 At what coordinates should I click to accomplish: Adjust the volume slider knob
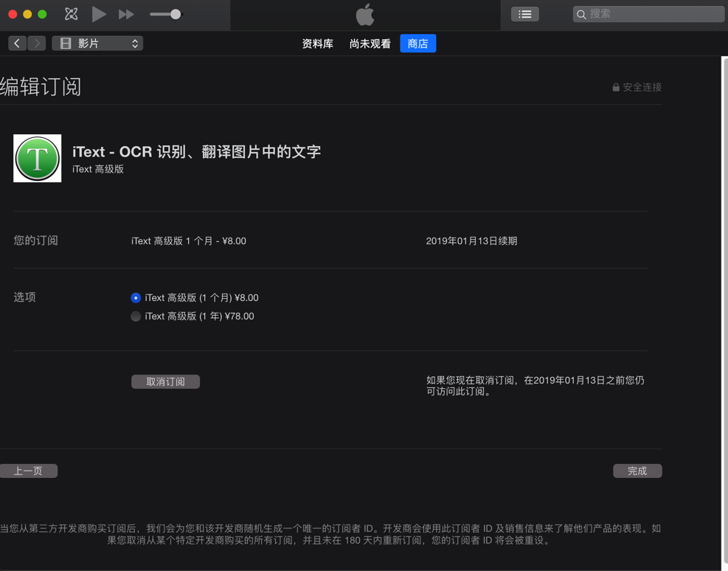pyautogui.click(x=176, y=15)
